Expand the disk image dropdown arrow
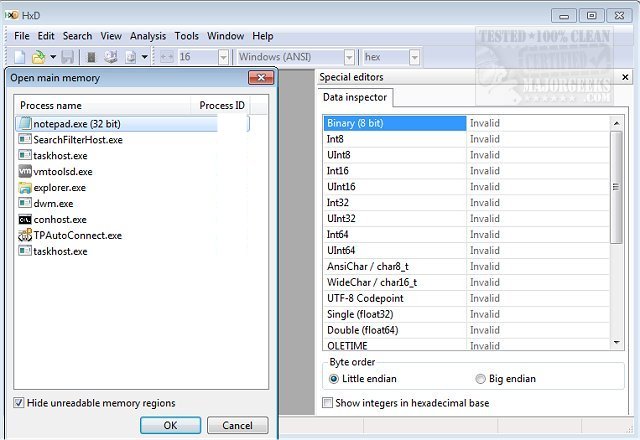 click(144, 57)
